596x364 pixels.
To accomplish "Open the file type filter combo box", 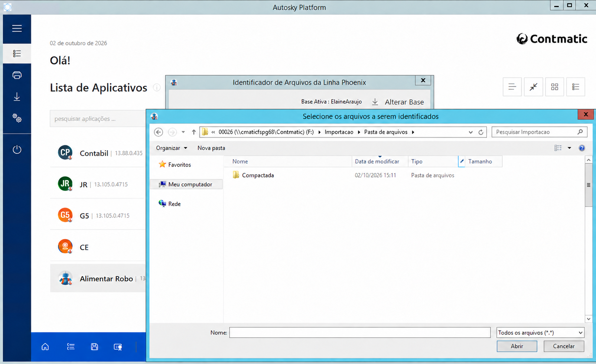I will click(x=540, y=333).
